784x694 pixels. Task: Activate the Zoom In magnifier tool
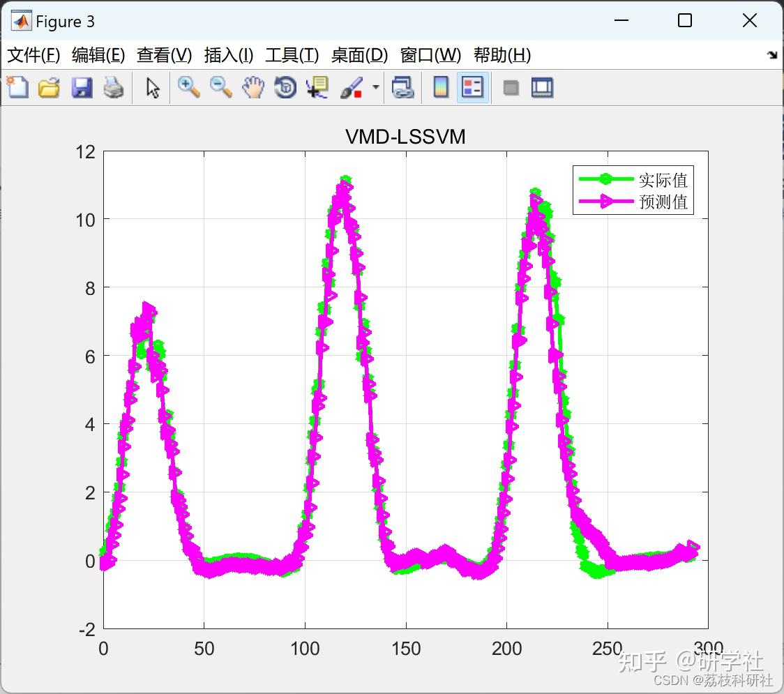[188, 87]
